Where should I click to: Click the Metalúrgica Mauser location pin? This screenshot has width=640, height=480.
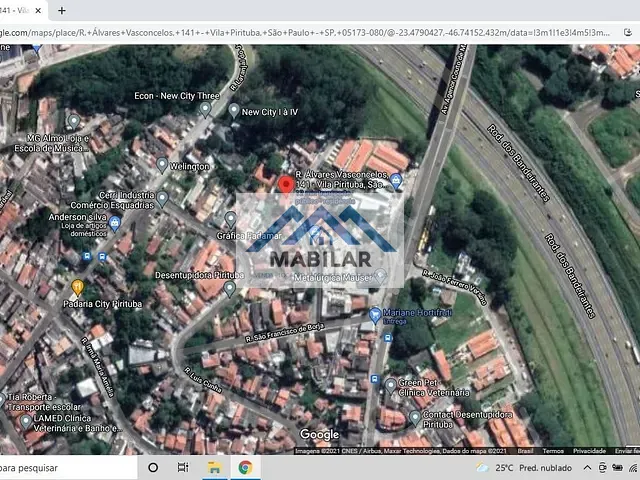tap(380, 276)
